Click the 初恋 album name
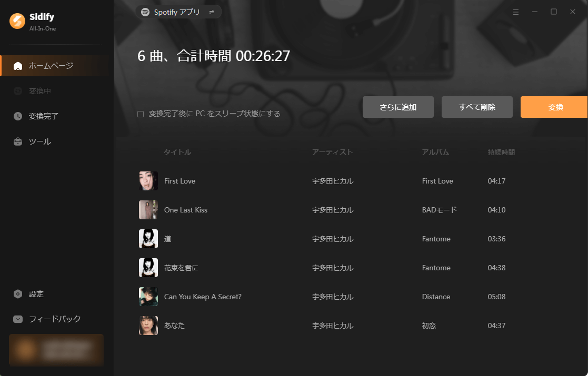The width and height of the screenshot is (588, 376). pos(429,326)
